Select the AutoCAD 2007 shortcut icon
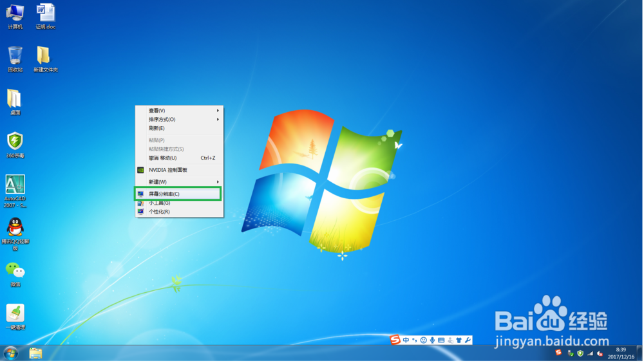This screenshot has height=363, width=644. click(x=15, y=191)
